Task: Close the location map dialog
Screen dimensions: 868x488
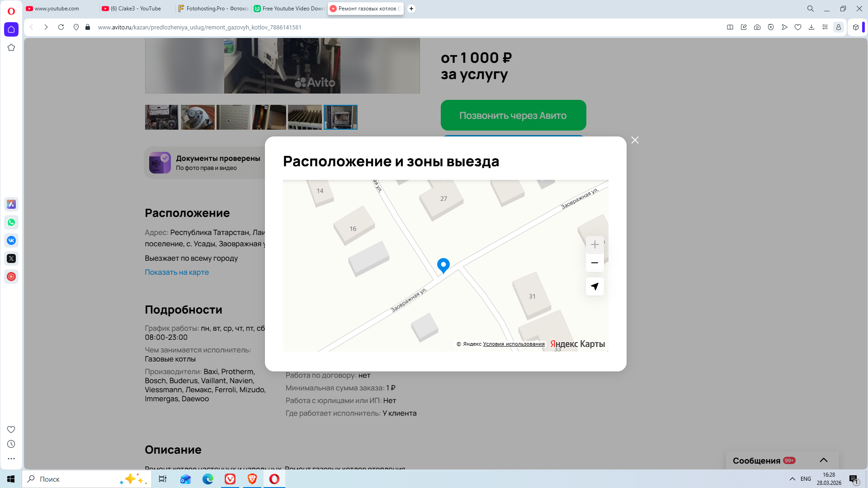Action: tap(635, 140)
